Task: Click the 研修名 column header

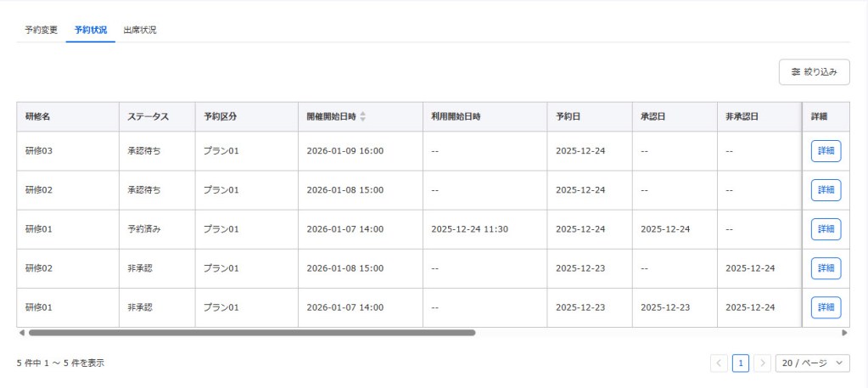Action: pyautogui.click(x=38, y=116)
